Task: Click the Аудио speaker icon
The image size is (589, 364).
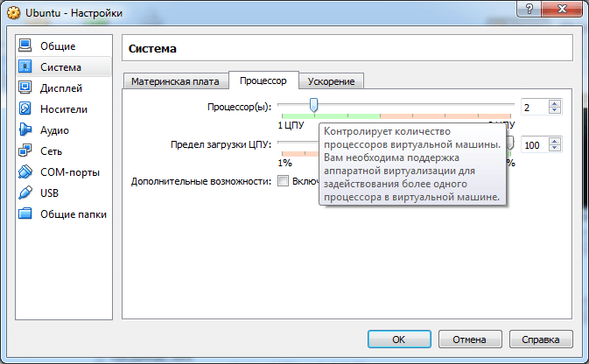Action: point(25,129)
